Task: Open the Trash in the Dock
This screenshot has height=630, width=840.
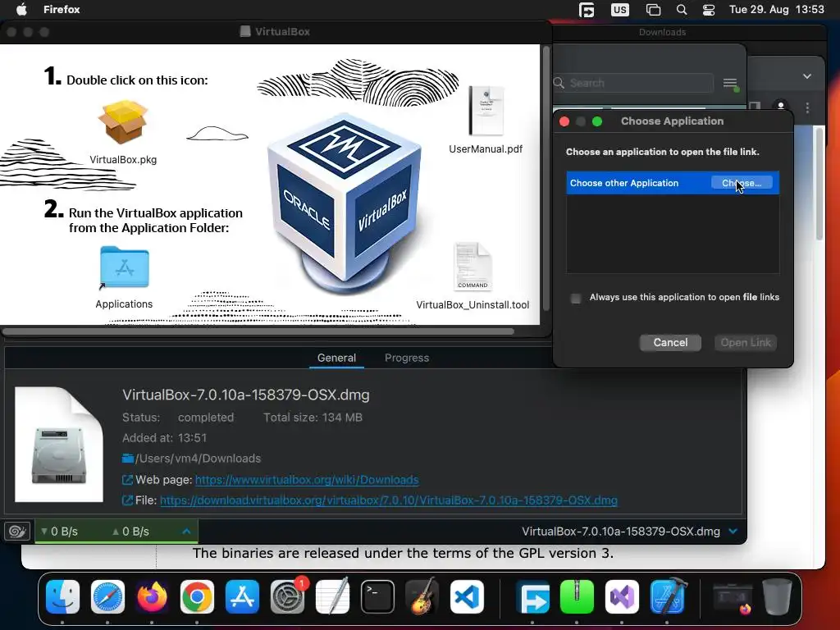Action: click(x=778, y=596)
